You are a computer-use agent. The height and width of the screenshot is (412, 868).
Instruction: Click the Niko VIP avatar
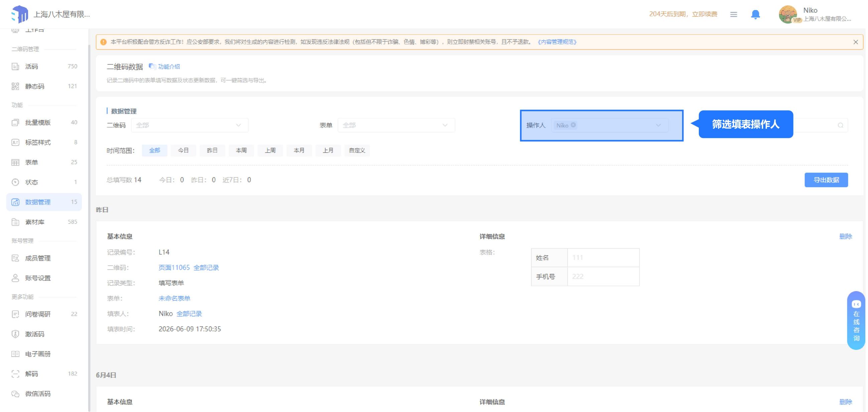(788, 14)
